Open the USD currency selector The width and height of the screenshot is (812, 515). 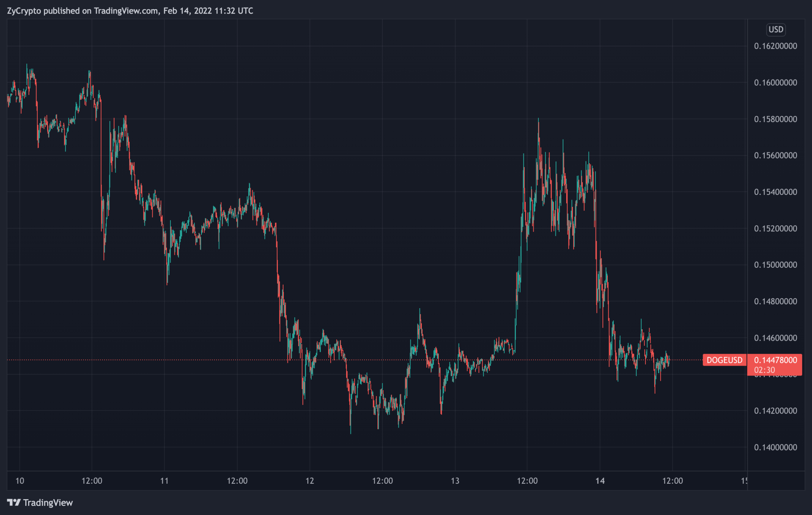tap(776, 29)
